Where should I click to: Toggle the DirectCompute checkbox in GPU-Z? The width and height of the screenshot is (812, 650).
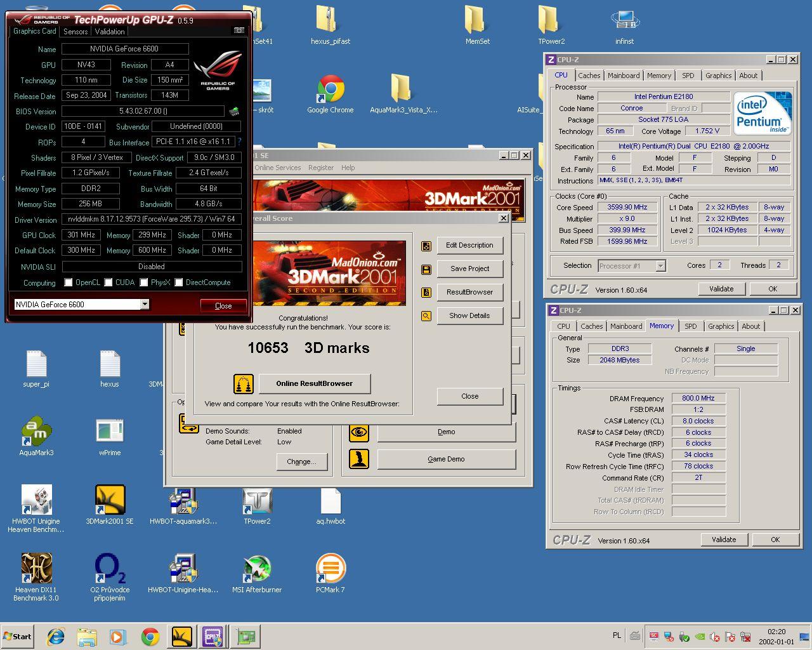click(x=179, y=282)
